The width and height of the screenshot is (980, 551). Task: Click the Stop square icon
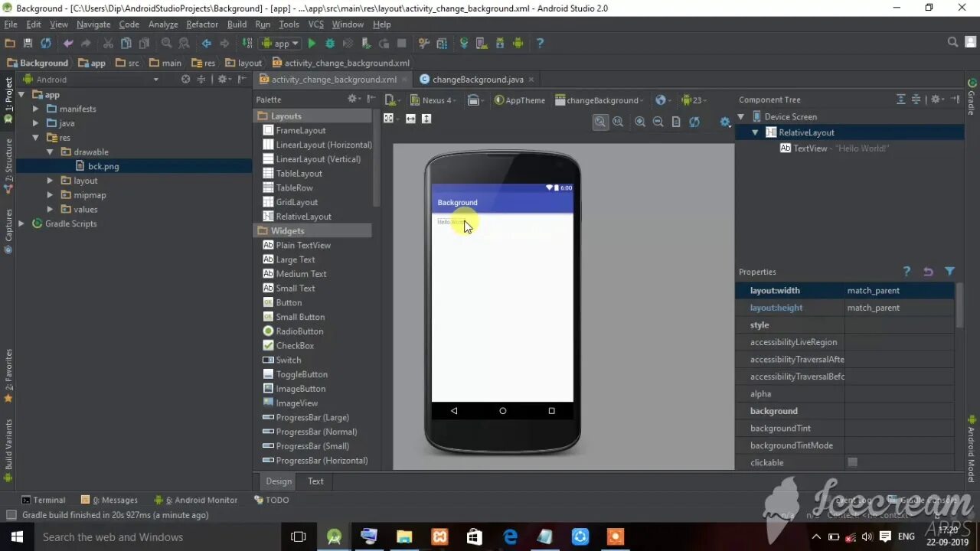tap(402, 44)
